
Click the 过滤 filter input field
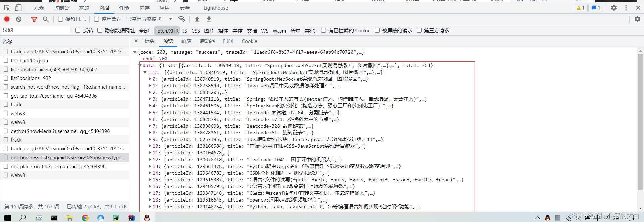click(x=36, y=30)
